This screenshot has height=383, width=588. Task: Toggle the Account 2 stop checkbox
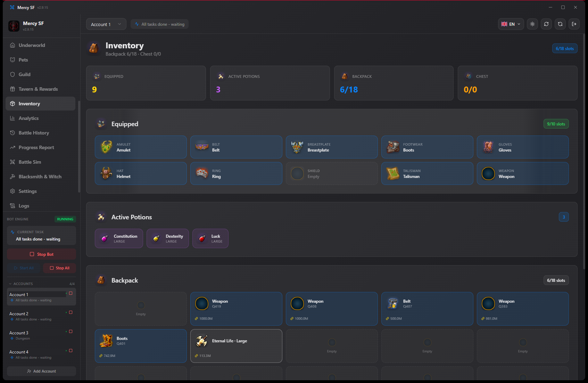(71, 312)
